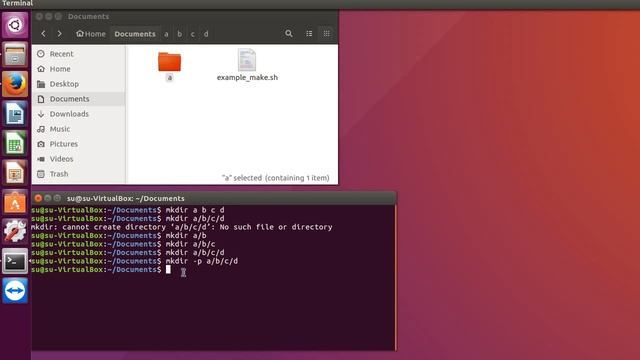Click the Documents window title text
This screenshot has width=640, height=360.
pos(88,17)
